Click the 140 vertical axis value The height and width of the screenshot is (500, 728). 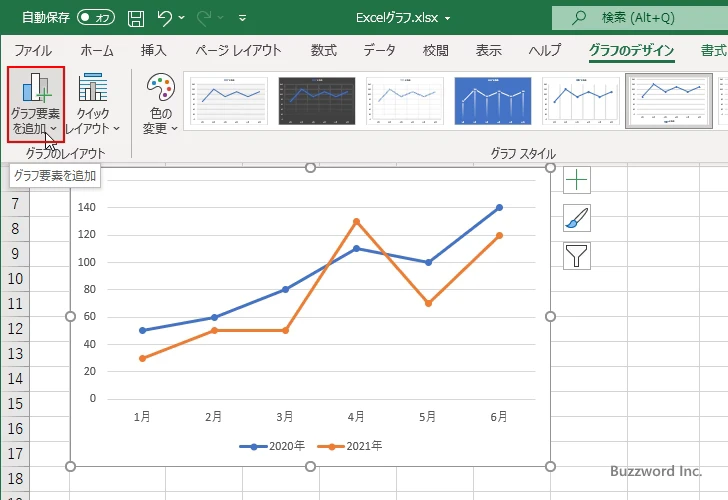coord(87,207)
